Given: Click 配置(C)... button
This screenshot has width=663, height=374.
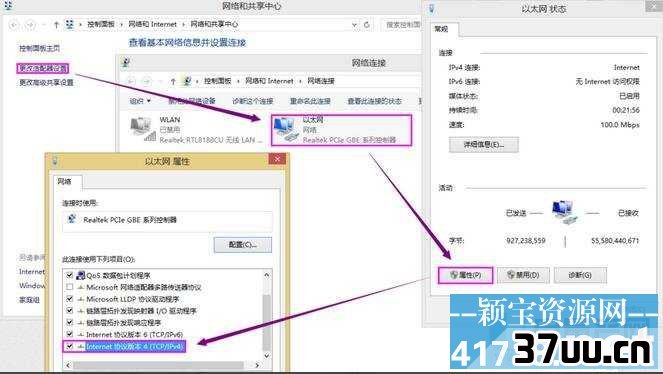Looking at the screenshot, I should (243, 245).
